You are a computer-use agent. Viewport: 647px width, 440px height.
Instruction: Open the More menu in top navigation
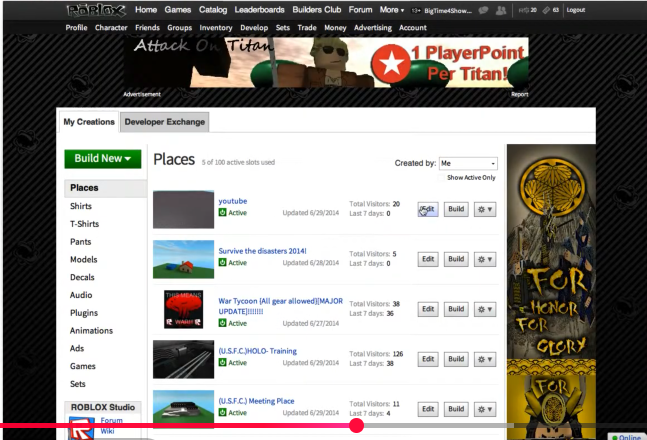(x=392, y=9)
